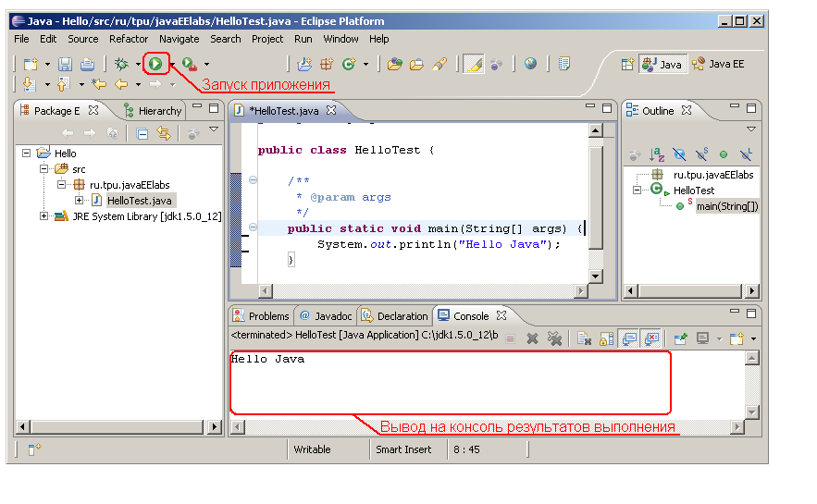
Task: Open the Run button dropdown arrow
Action: (172, 65)
